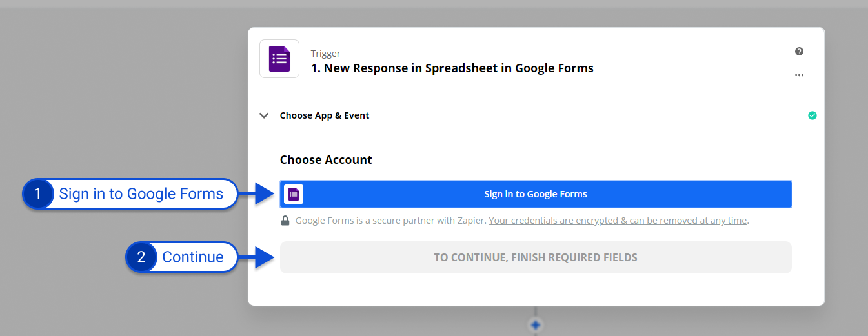The height and width of the screenshot is (336, 868).
Task: Click the purple Google Forms trigger app icon
Action: (279, 59)
